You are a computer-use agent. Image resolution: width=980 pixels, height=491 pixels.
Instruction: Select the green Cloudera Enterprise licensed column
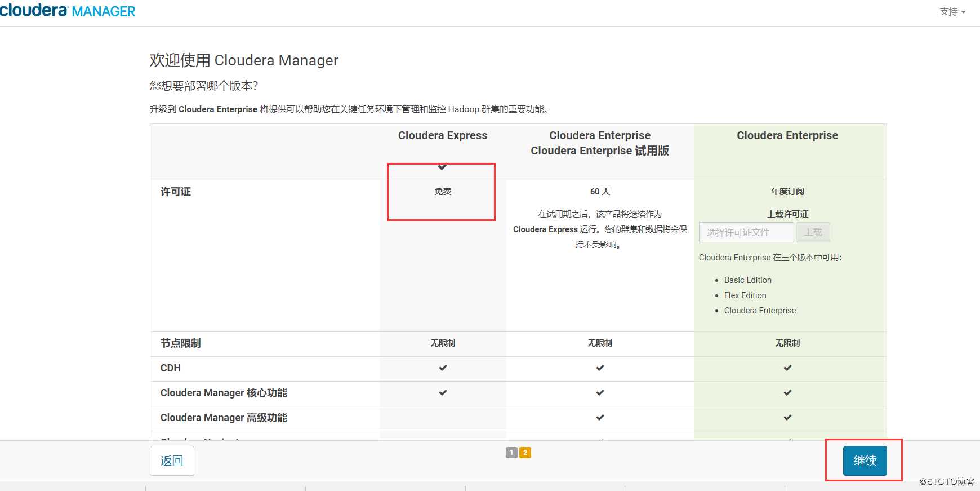click(787, 135)
